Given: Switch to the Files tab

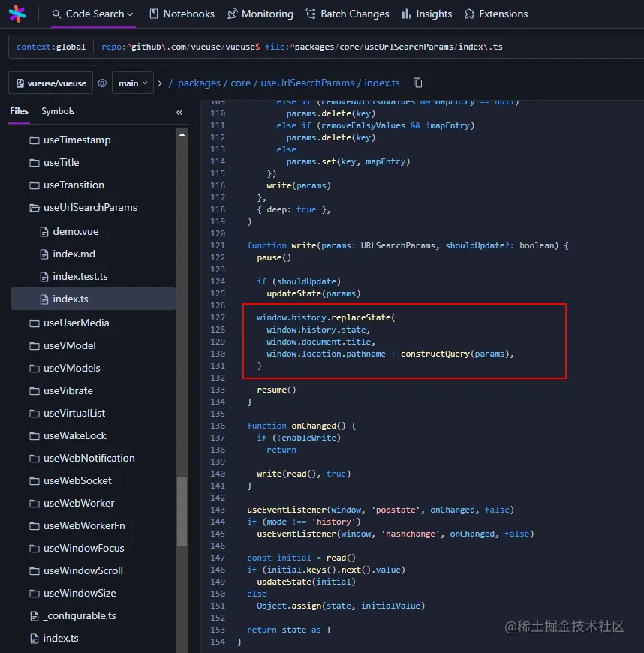Looking at the screenshot, I should pyautogui.click(x=20, y=111).
